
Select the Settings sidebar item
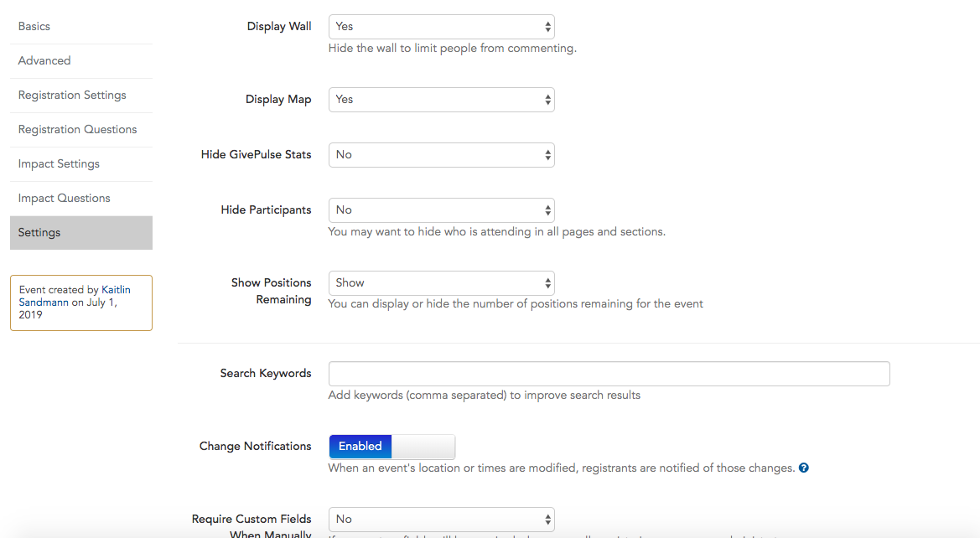81,233
